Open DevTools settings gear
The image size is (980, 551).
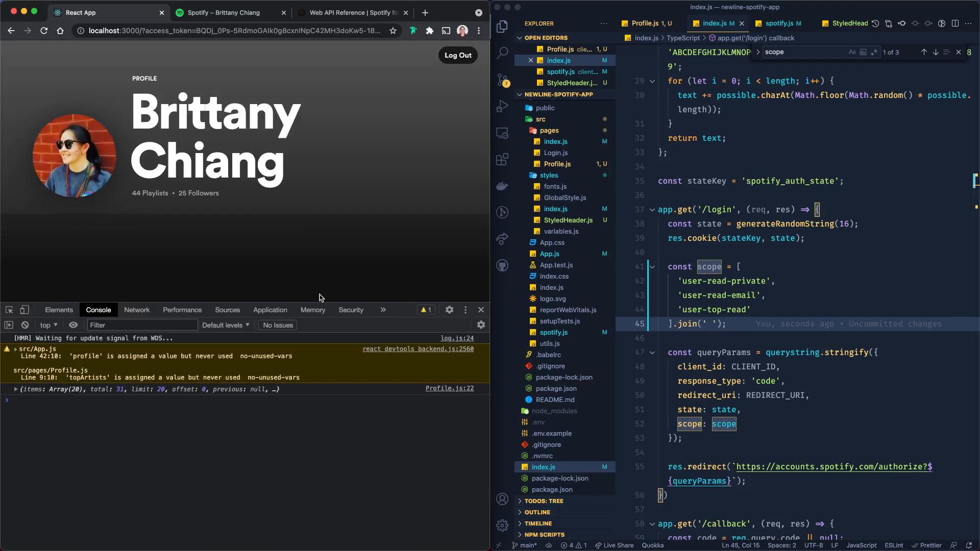449,310
